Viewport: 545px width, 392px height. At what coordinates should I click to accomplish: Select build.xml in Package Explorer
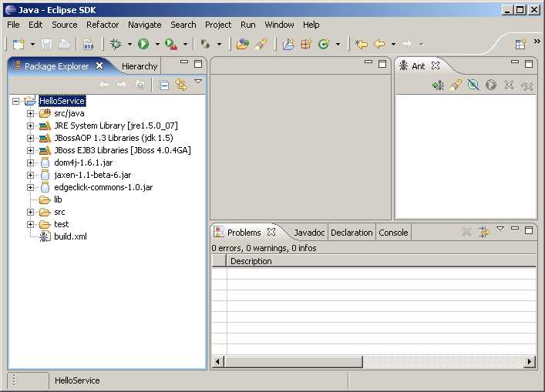(x=70, y=236)
